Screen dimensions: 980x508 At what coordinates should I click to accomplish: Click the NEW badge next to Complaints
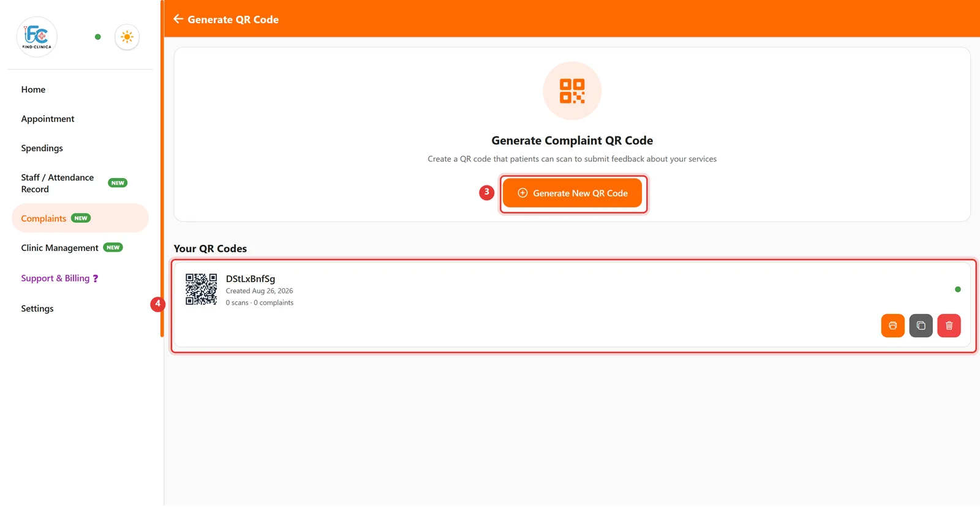coord(81,218)
